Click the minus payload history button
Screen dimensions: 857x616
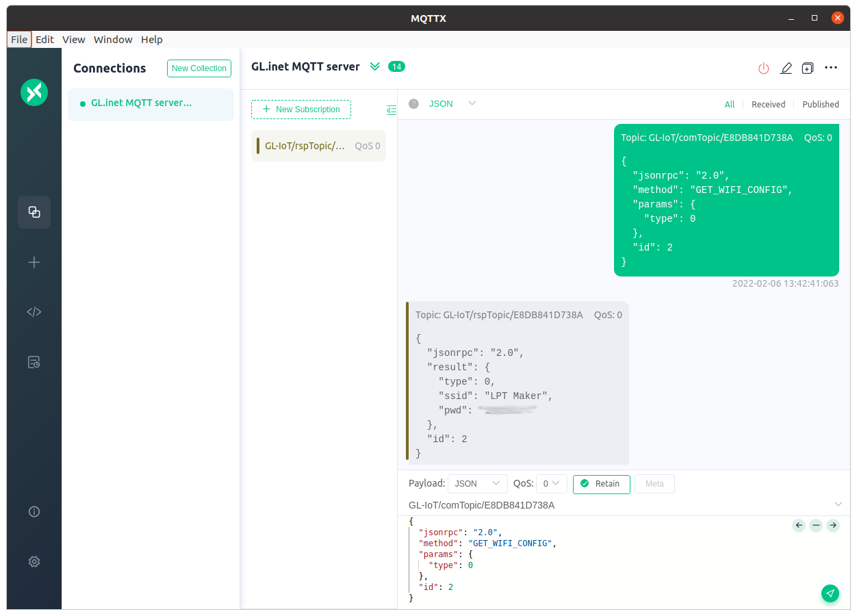tap(816, 526)
